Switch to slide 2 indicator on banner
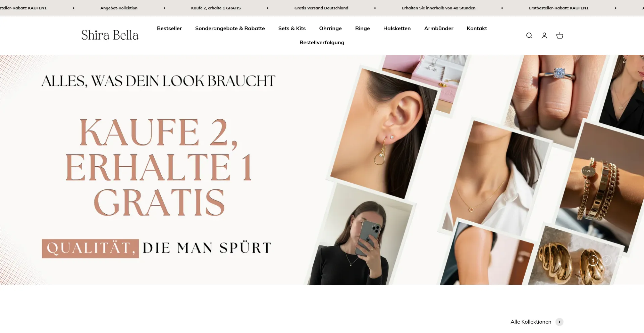Viewport: 644px width, 333px height. pos(606,261)
